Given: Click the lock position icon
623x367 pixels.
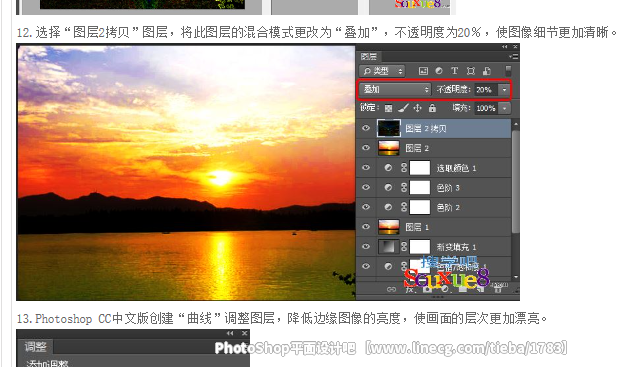Looking at the screenshot, I should (417, 108).
